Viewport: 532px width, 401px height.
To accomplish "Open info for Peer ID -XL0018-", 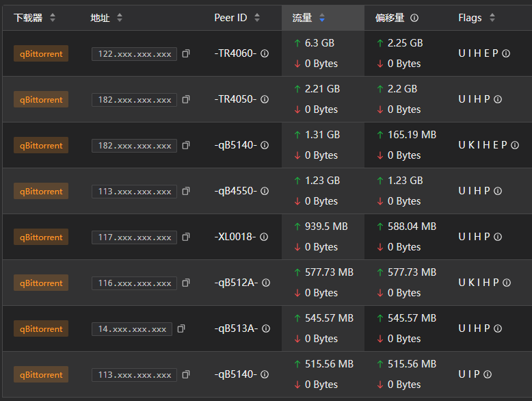I will 264,237.
